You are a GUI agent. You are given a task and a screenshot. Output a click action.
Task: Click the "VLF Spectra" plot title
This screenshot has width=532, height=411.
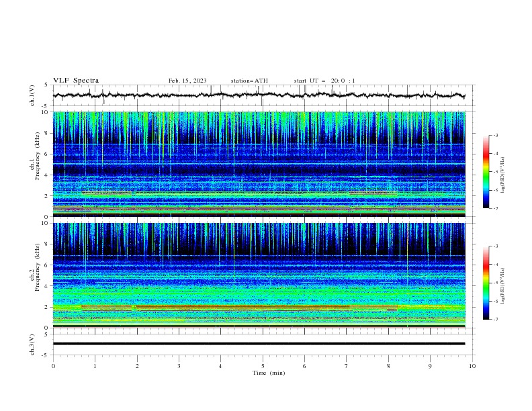(x=76, y=81)
